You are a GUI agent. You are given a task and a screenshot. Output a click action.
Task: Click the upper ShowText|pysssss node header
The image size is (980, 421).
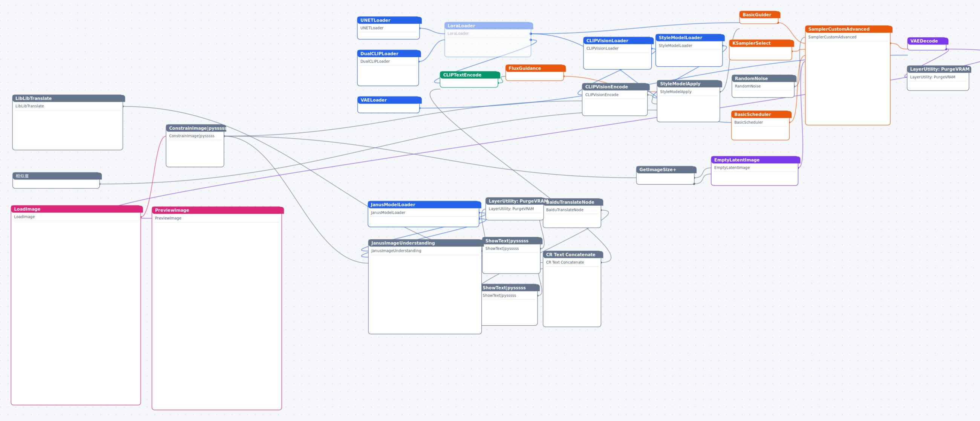tap(512, 241)
